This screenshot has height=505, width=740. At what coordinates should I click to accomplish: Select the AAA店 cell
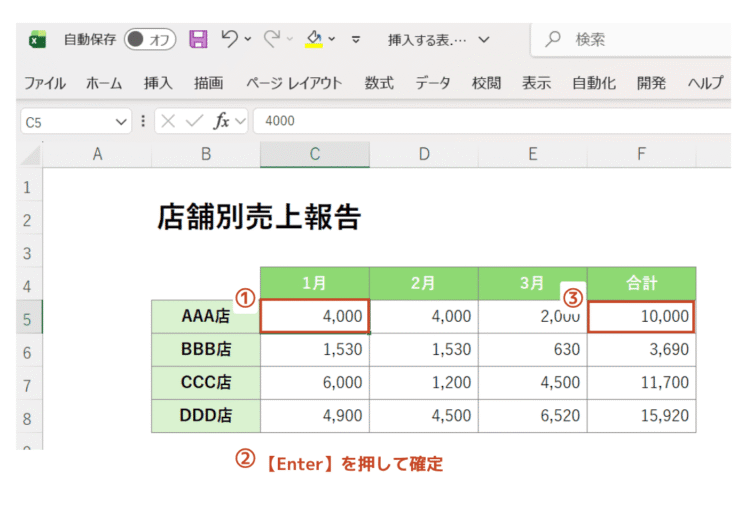coord(206,316)
